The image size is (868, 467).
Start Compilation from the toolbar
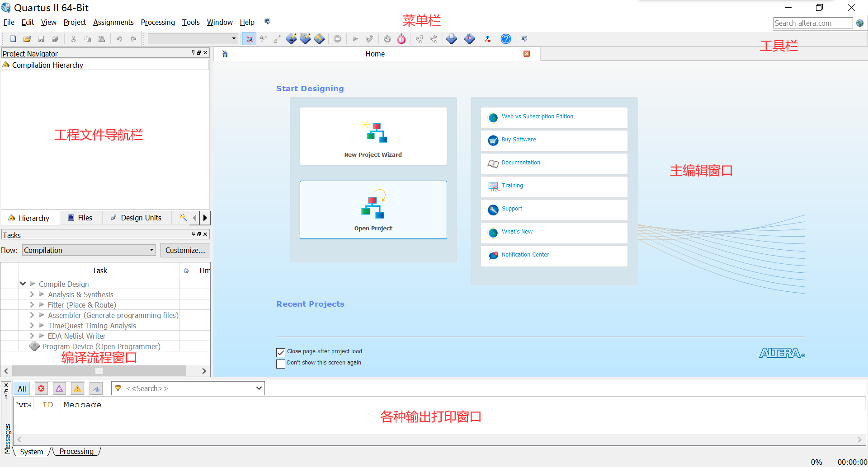coord(355,39)
